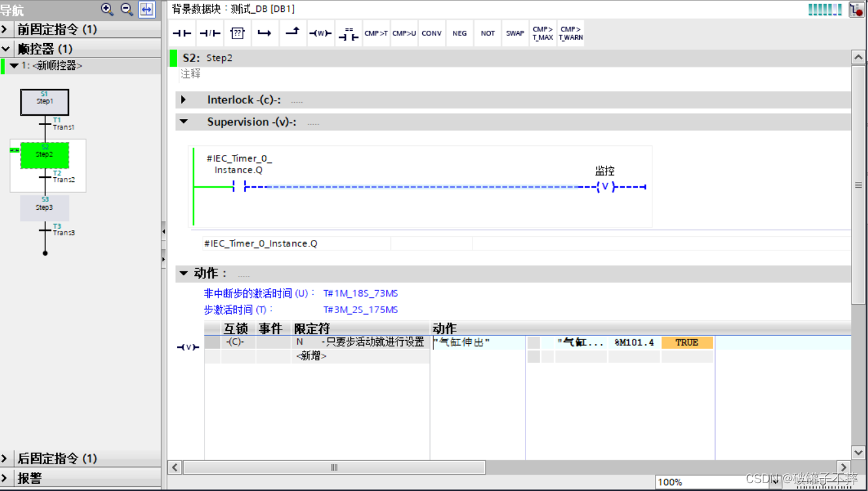This screenshot has width=868, height=491.
Task: Open a branch in the ladder
Action: (x=265, y=33)
